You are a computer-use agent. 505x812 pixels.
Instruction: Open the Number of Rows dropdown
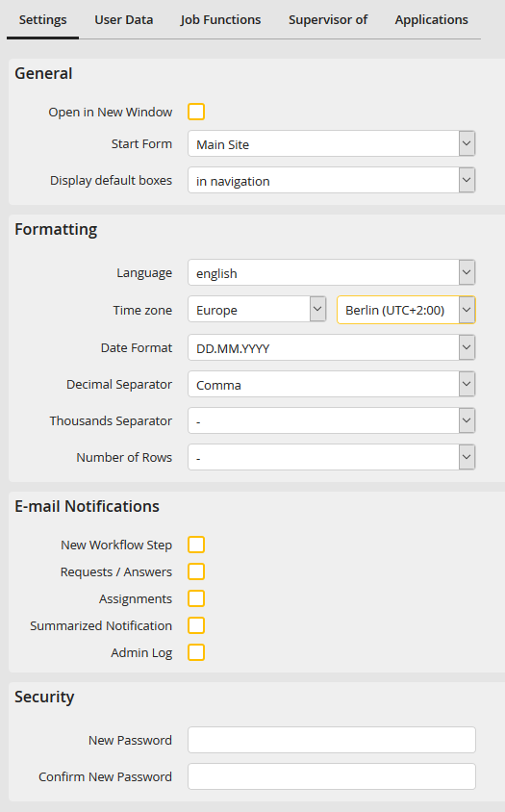coord(332,457)
